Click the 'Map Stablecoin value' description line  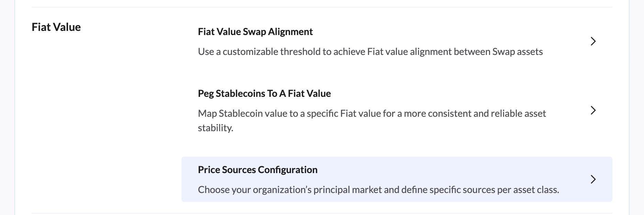point(371,113)
